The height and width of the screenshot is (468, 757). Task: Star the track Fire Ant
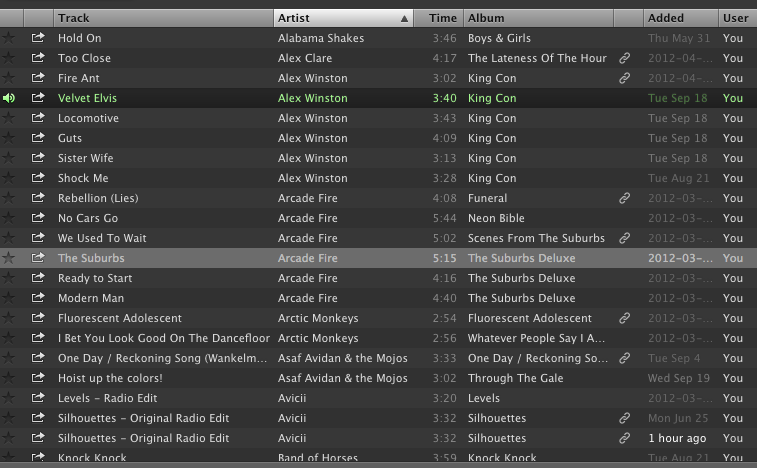click(8, 78)
